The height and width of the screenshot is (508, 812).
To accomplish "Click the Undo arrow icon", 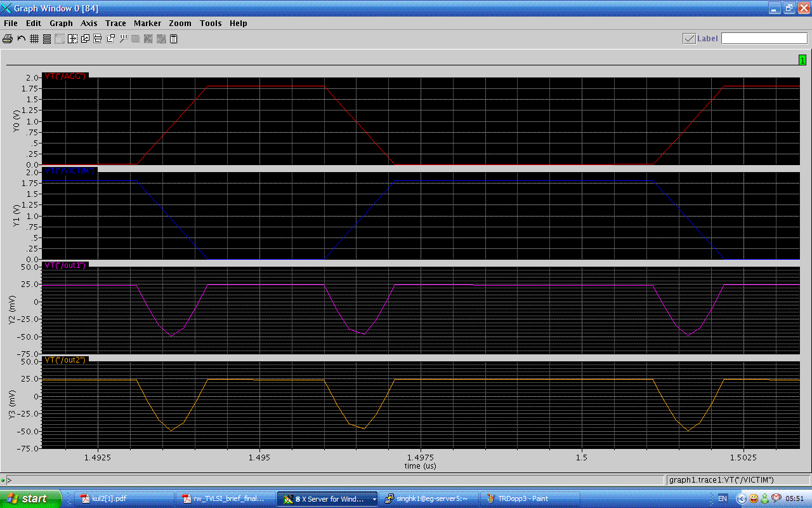I will click(21, 39).
